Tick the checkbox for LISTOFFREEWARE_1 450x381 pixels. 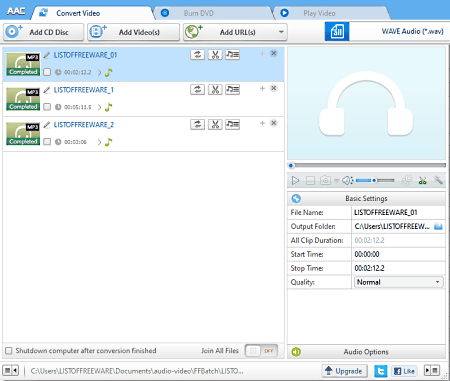(47, 107)
